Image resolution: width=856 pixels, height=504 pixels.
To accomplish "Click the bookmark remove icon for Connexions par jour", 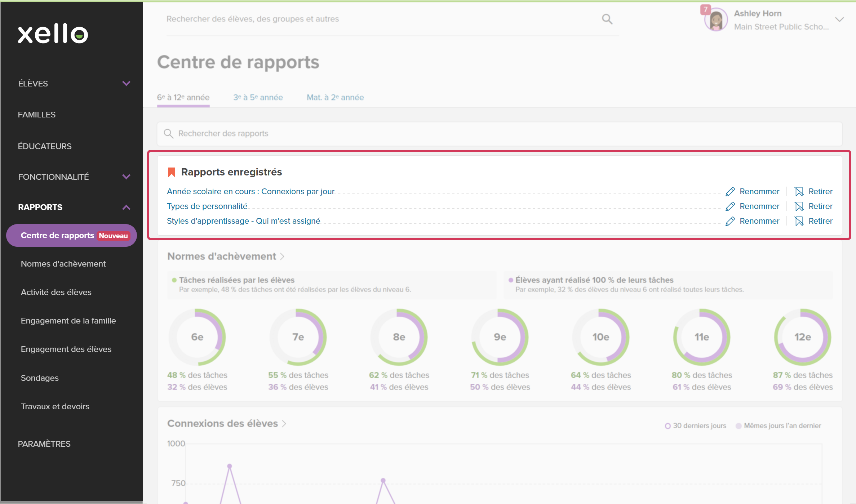I will point(799,192).
